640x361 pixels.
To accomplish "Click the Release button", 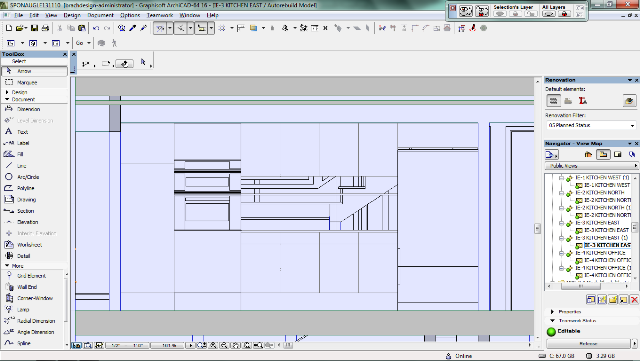I will [588, 344].
